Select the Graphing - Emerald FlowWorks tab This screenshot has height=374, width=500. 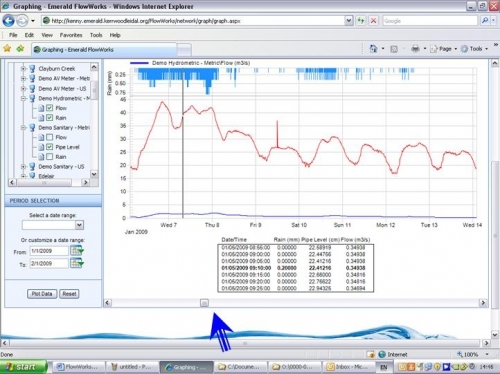tap(104, 50)
